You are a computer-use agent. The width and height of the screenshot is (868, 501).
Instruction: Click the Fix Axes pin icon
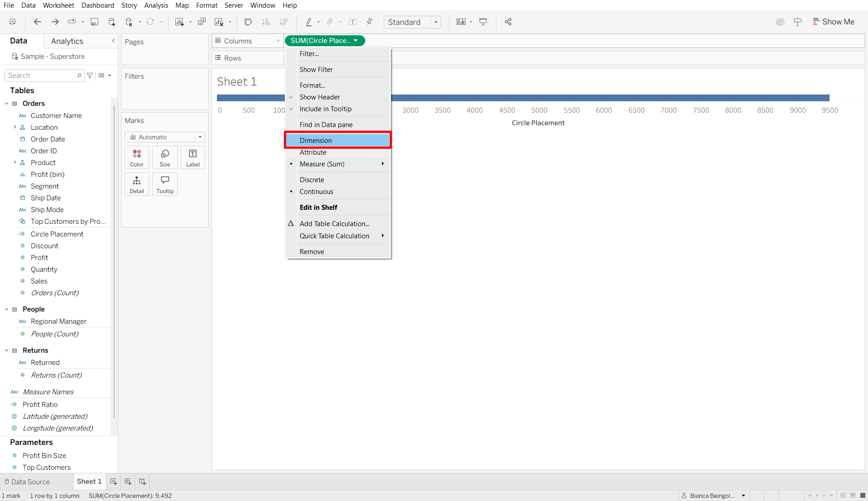click(x=370, y=22)
